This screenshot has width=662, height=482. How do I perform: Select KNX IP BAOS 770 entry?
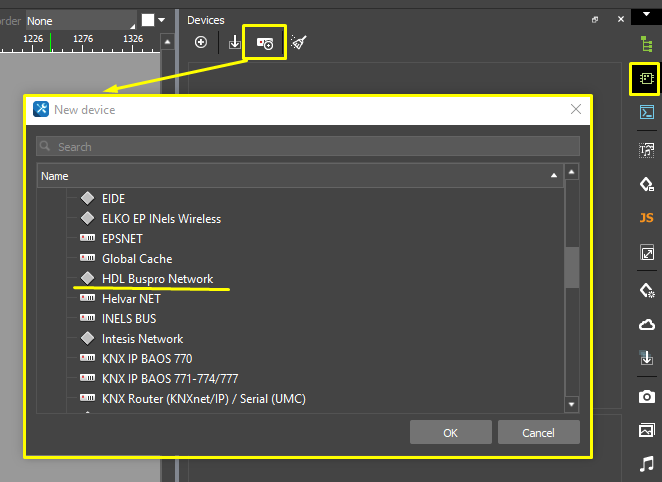(146, 359)
